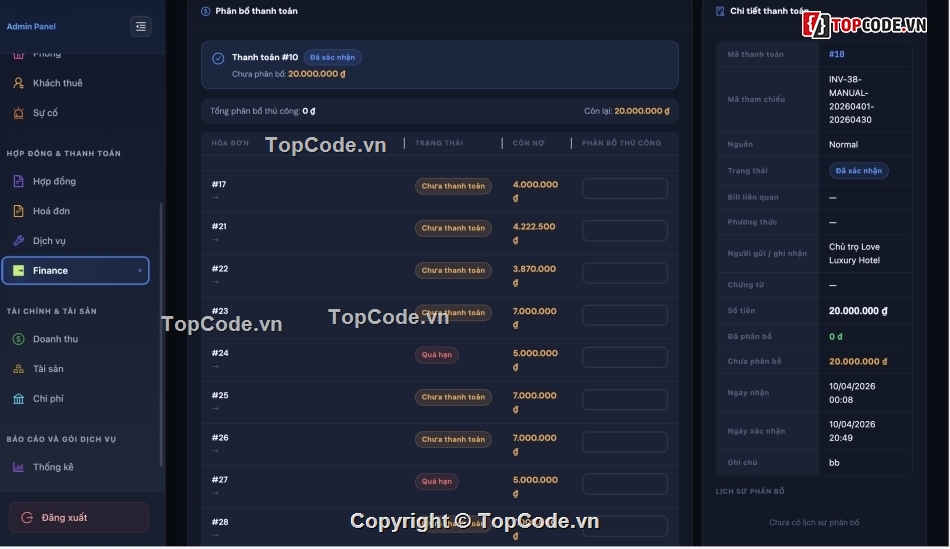The height and width of the screenshot is (549, 950).
Task: Click the Chủ trọ Love Luxury Hotel value
Action: 854,254
